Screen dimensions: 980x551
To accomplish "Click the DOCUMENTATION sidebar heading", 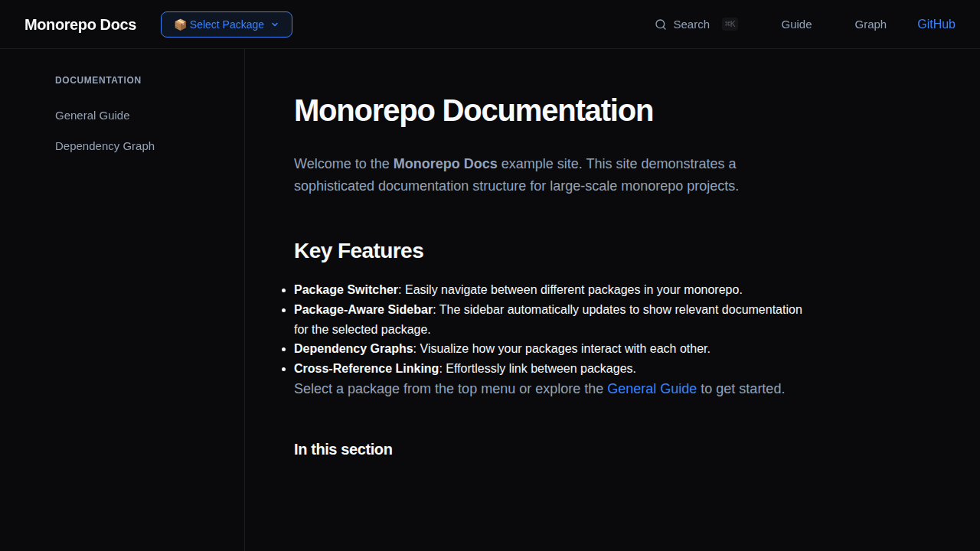I will pos(98,80).
